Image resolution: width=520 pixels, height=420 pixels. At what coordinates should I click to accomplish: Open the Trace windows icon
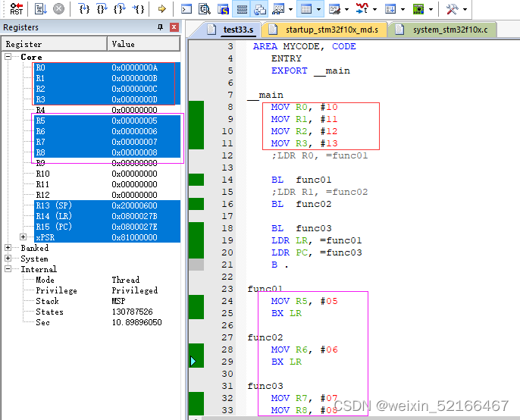tap(390, 9)
